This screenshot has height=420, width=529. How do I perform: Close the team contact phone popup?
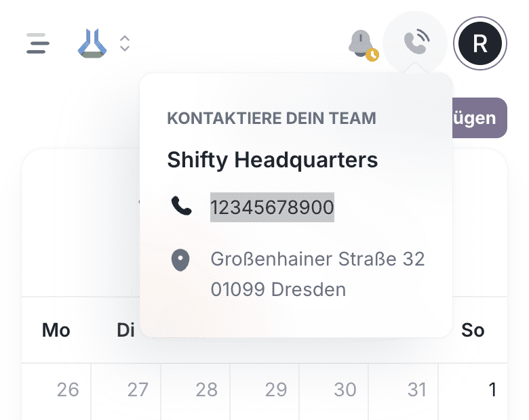tap(415, 43)
